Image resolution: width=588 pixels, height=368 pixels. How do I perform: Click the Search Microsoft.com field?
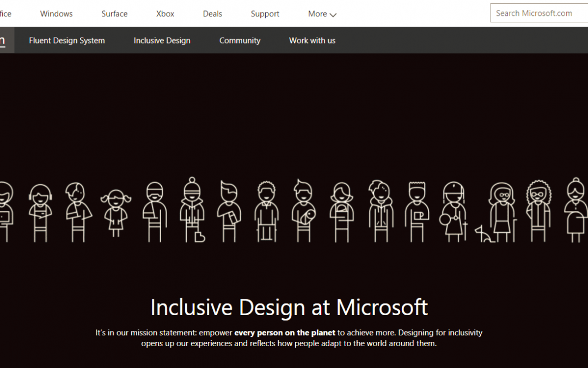[539, 13]
